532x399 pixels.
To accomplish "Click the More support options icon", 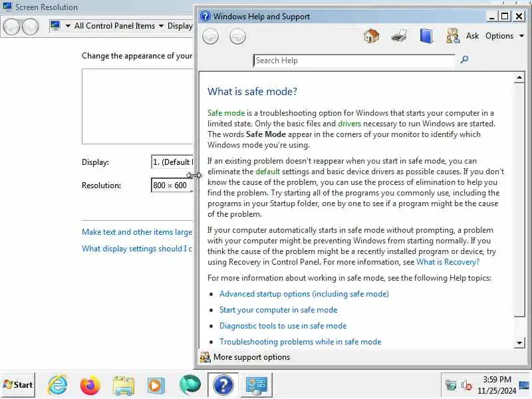I will tap(205, 357).
